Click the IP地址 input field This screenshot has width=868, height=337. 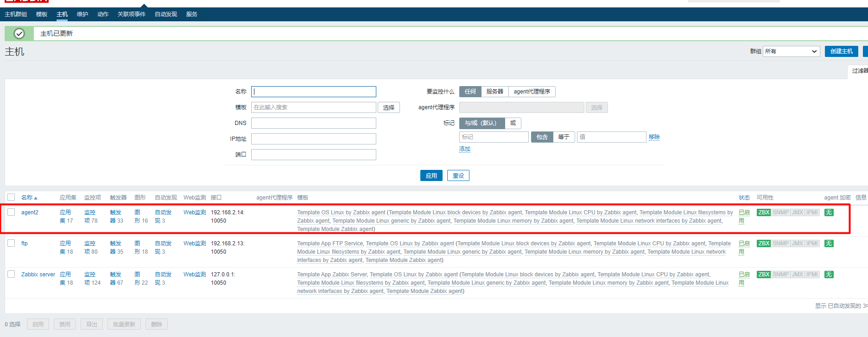(x=314, y=139)
